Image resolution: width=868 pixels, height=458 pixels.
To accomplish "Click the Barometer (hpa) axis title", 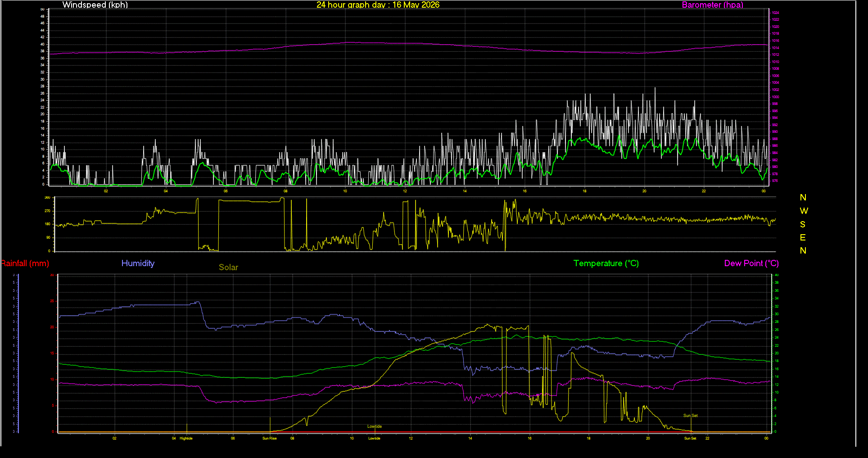I will 713,5.
